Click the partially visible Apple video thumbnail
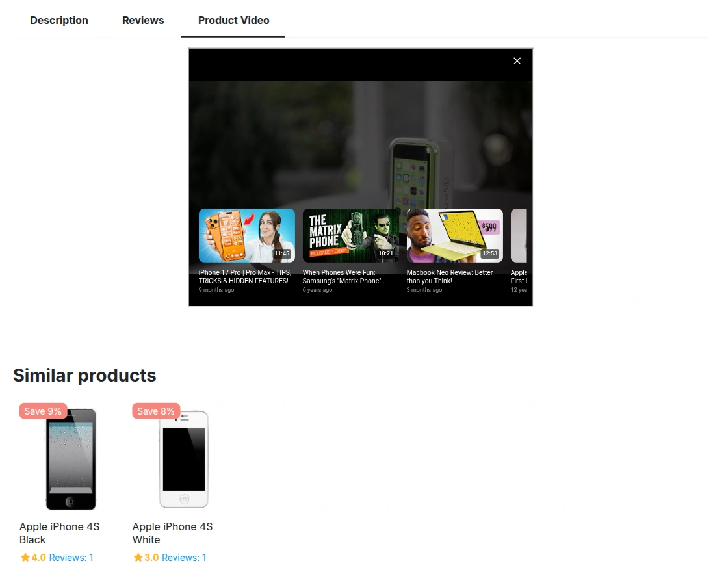The image size is (728, 572). click(x=519, y=235)
